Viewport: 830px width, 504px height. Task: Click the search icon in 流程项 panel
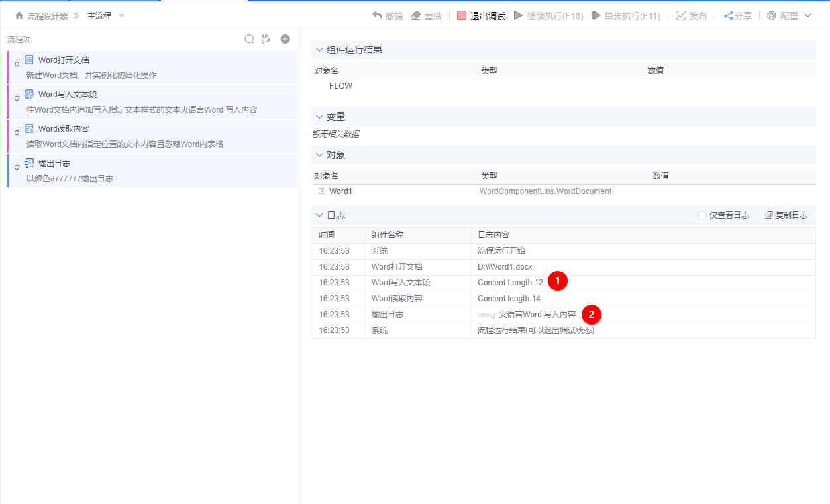[249, 39]
